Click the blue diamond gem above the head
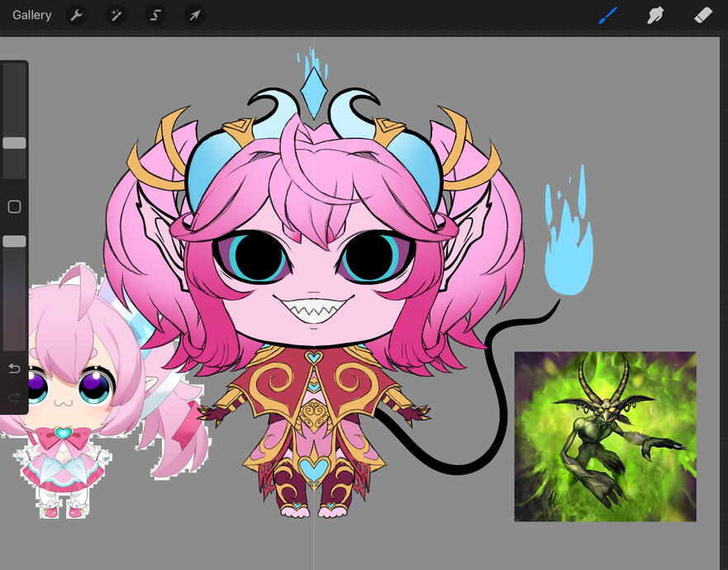This screenshot has height=570, width=728. (313, 93)
